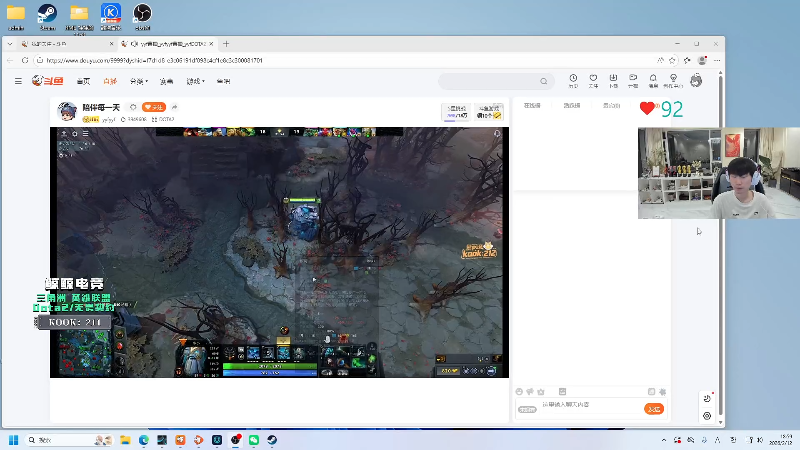Click the streamer's avatar beside 陪伴每一天

coord(67,111)
